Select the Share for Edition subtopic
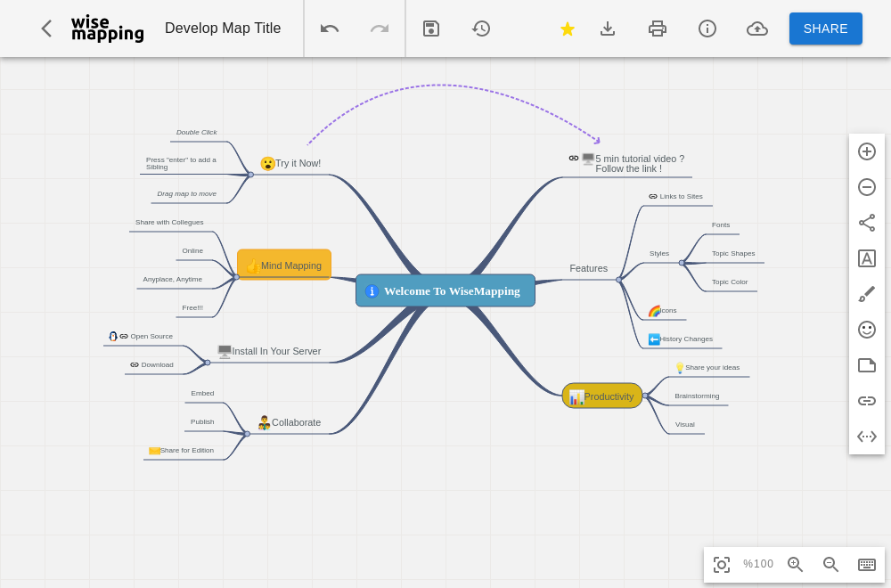The width and height of the screenshot is (891, 588). point(187,451)
